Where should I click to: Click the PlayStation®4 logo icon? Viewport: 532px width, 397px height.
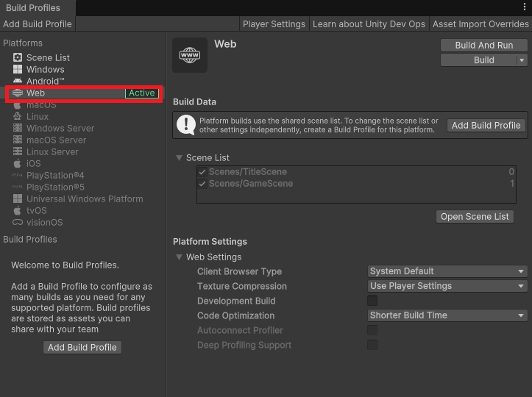tap(18, 175)
